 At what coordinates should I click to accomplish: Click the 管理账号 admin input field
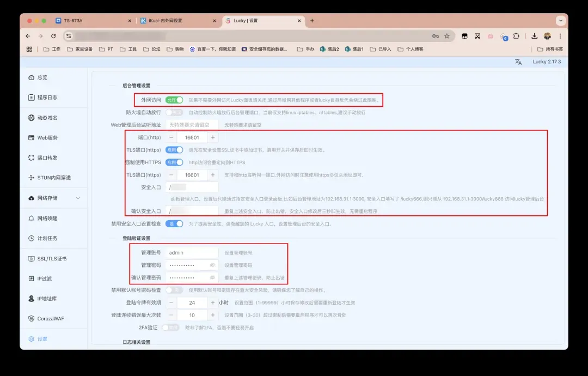tap(192, 253)
